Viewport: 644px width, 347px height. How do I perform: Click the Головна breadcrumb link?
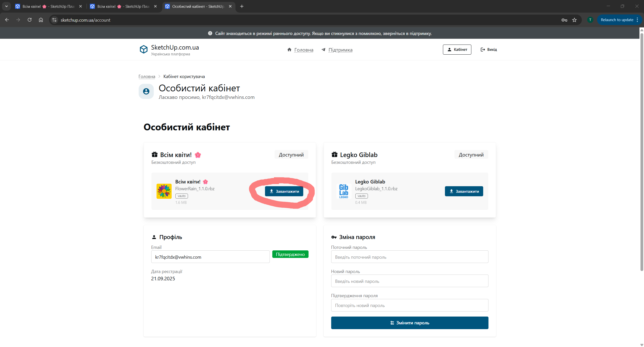click(x=147, y=76)
